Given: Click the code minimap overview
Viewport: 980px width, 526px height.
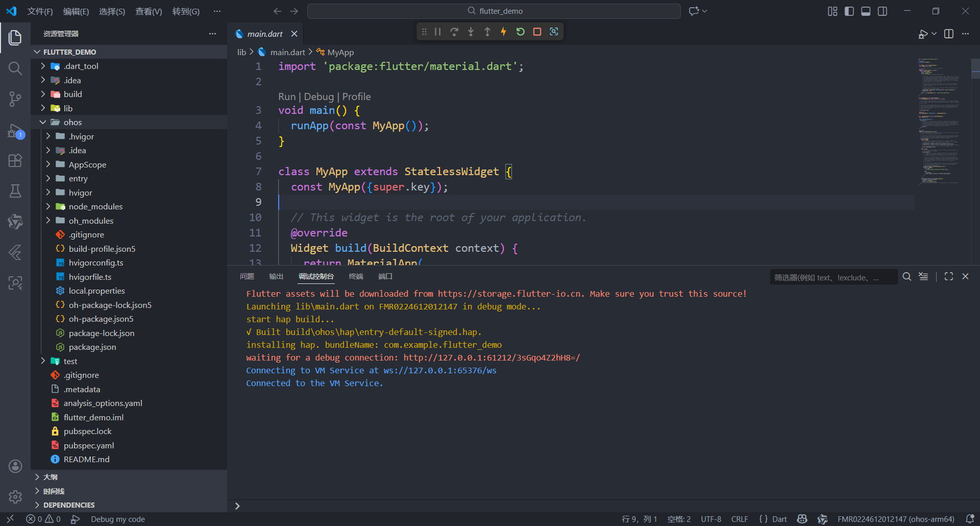Looking at the screenshot, I should [941, 122].
